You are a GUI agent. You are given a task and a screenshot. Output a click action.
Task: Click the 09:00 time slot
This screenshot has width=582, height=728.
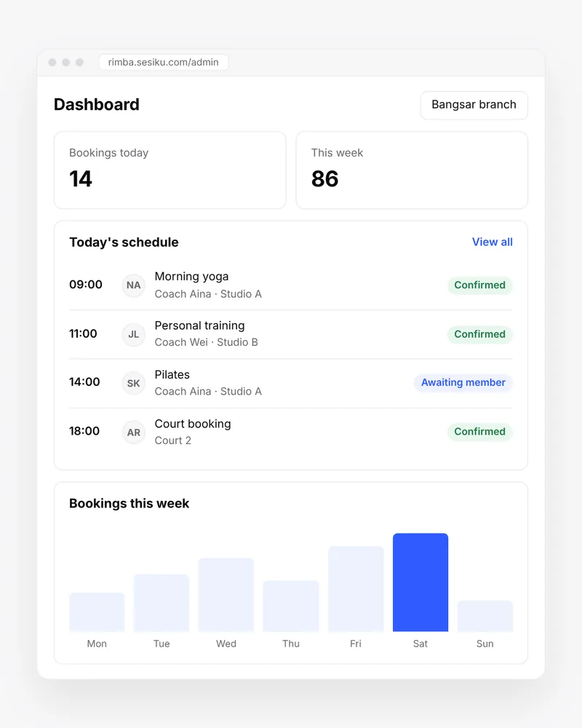pyautogui.click(x=86, y=285)
